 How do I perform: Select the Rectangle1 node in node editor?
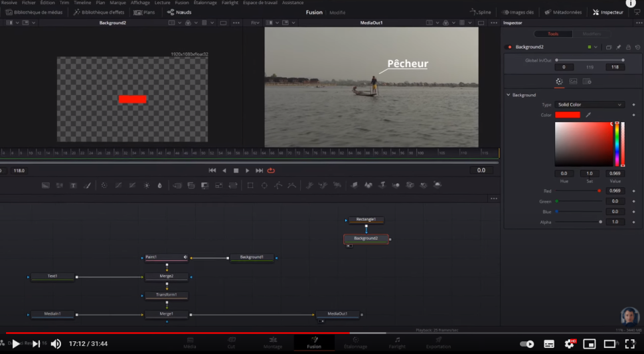pos(366,220)
